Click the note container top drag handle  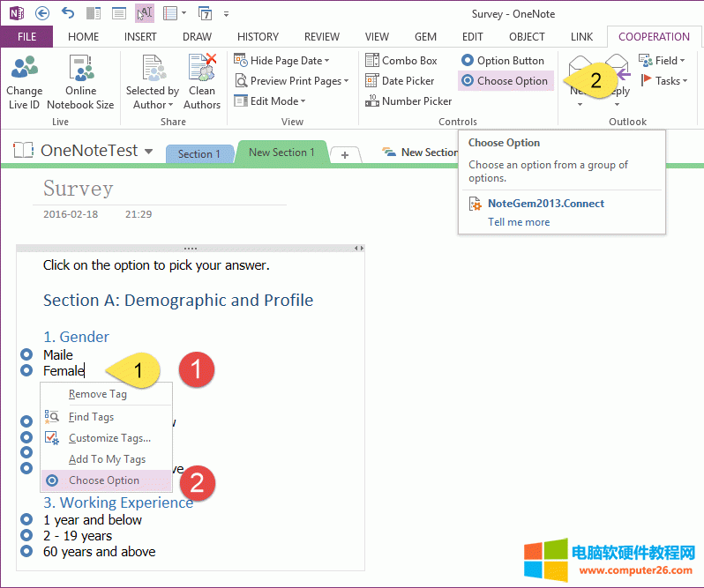[x=191, y=248]
